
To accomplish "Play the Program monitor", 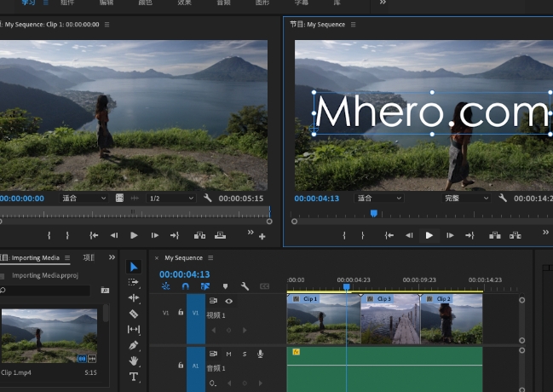I will 429,235.
